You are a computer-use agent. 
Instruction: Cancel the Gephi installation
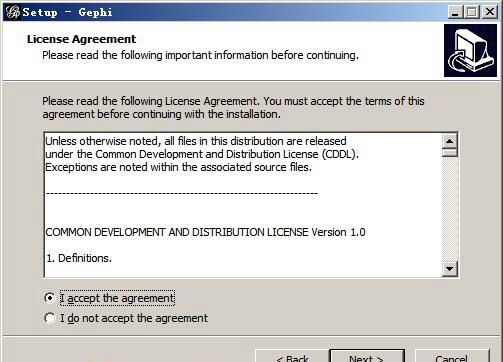pos(452,356)
